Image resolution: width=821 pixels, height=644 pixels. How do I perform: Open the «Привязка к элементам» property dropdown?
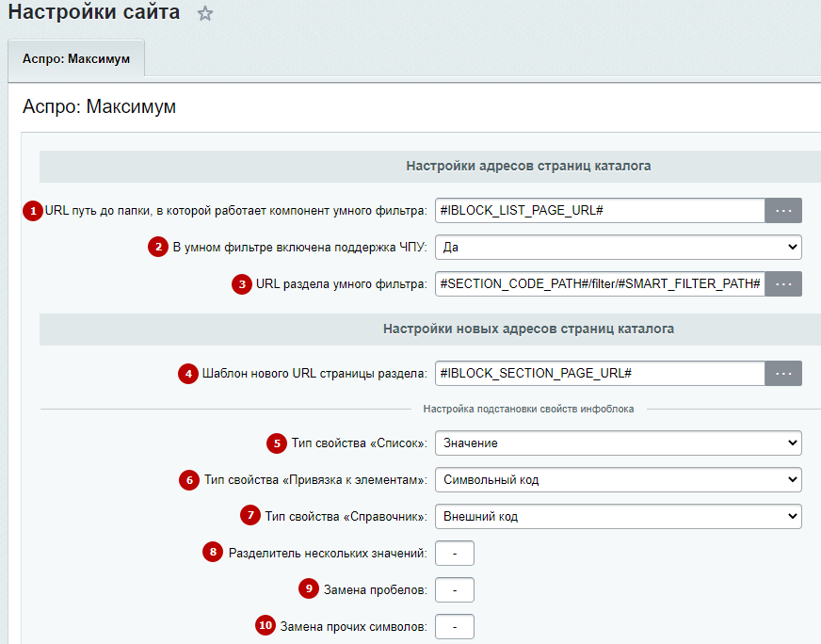(x=619, y=479)
